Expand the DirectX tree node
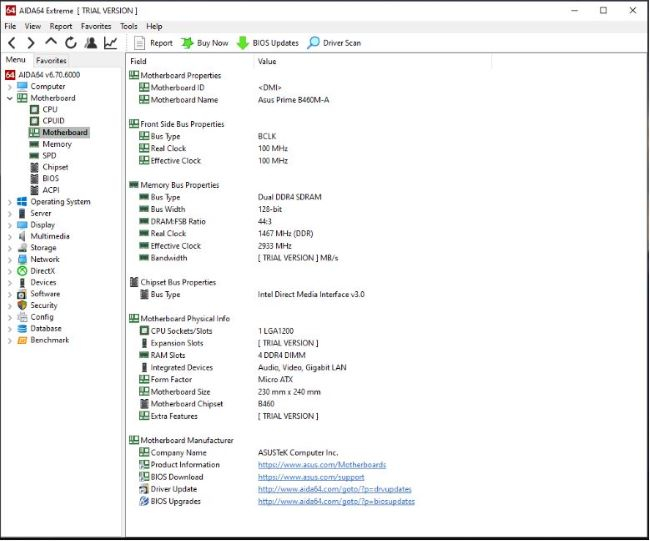The width and height of the screenshot is (650, 541). [10, 272]
